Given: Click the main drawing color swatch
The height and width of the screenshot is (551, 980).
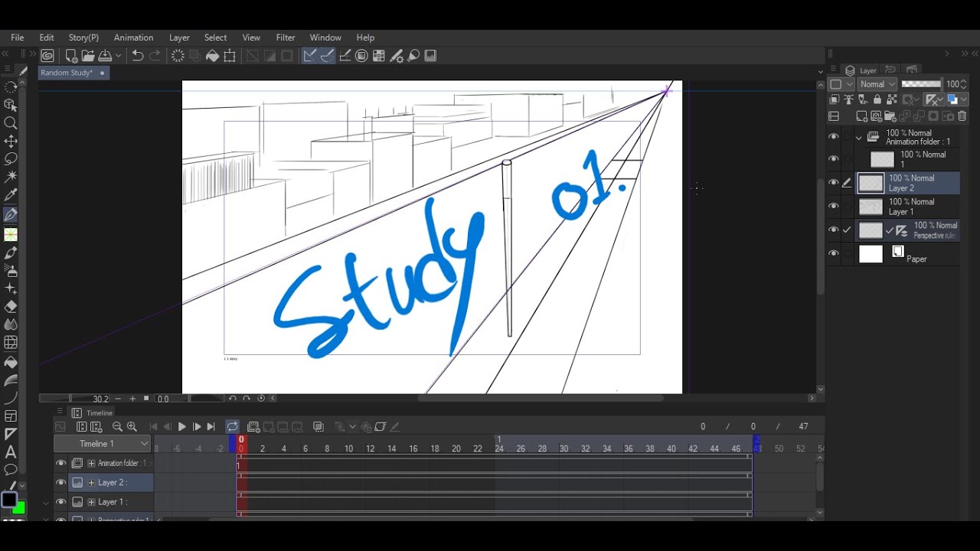Looking at the screenshot, I should pos(9,500).
